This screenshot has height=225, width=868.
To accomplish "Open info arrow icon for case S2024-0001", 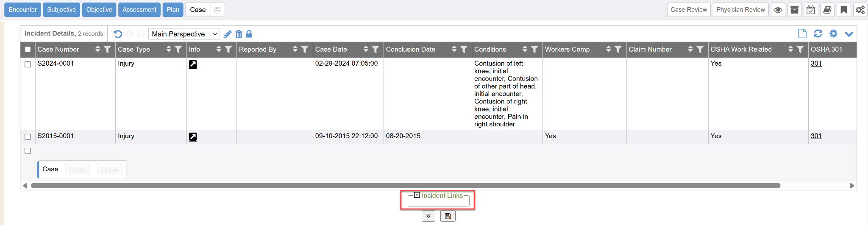I will tap(193, 64).
